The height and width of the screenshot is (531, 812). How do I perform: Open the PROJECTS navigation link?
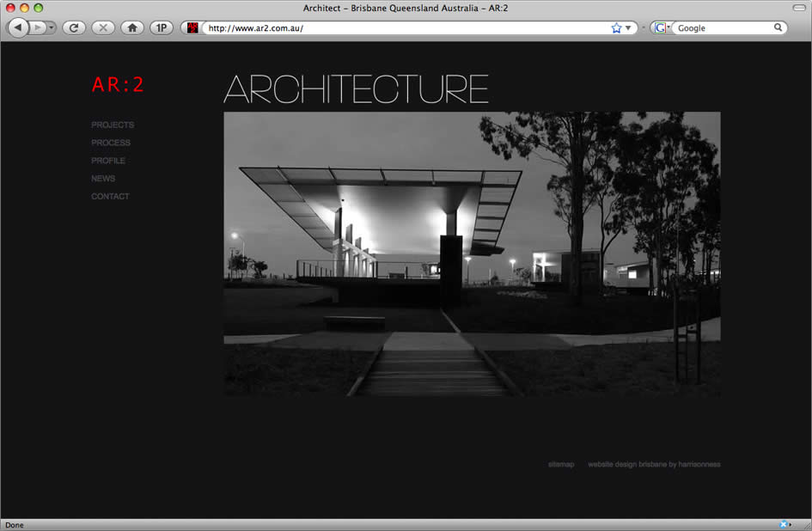point(113,125)
